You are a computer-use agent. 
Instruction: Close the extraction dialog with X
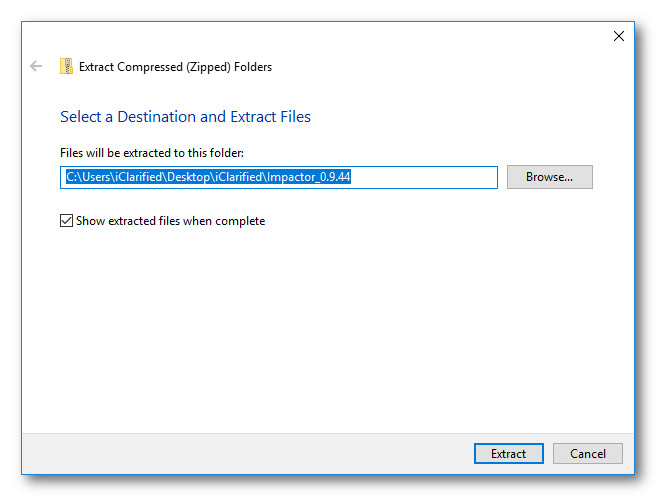point(618,36)
